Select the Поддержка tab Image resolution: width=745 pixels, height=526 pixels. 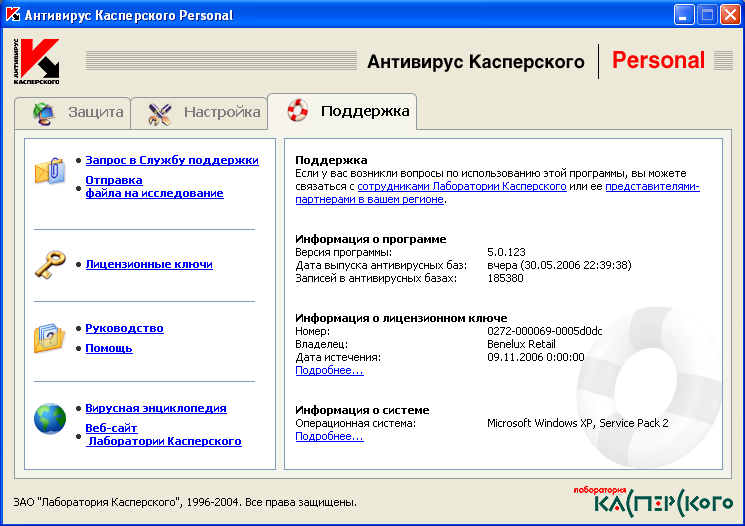[342, 111]
